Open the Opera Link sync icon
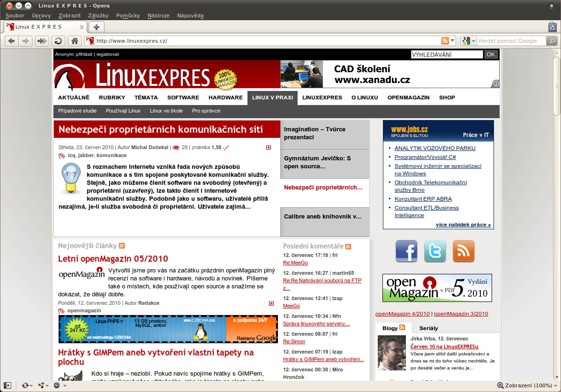561x392 pixels. (x=25, y=385)
